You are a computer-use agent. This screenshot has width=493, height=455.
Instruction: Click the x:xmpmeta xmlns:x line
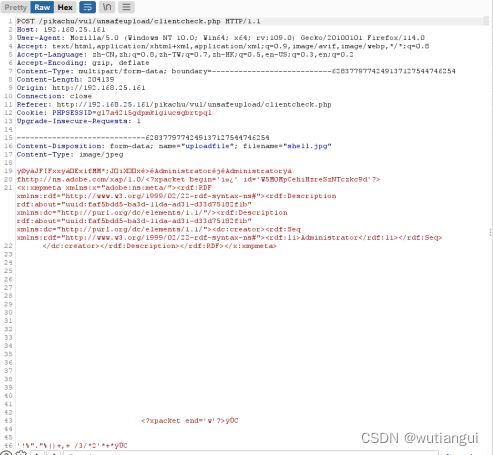click(114, 188)
